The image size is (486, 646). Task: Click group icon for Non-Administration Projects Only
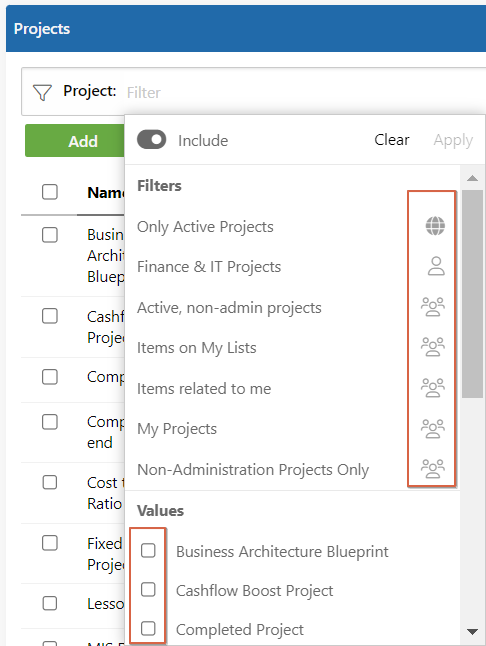coord(432,468)
